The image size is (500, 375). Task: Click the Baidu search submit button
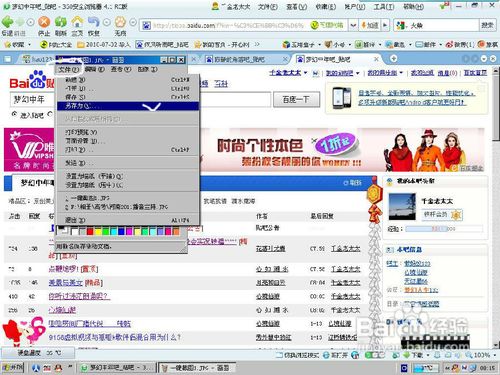coord(296,99)
